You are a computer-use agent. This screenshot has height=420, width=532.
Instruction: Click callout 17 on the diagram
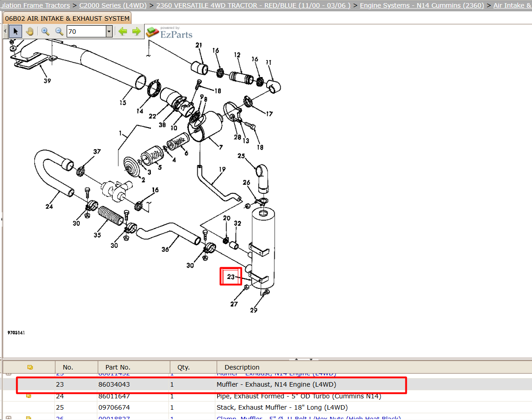(269, 114)
